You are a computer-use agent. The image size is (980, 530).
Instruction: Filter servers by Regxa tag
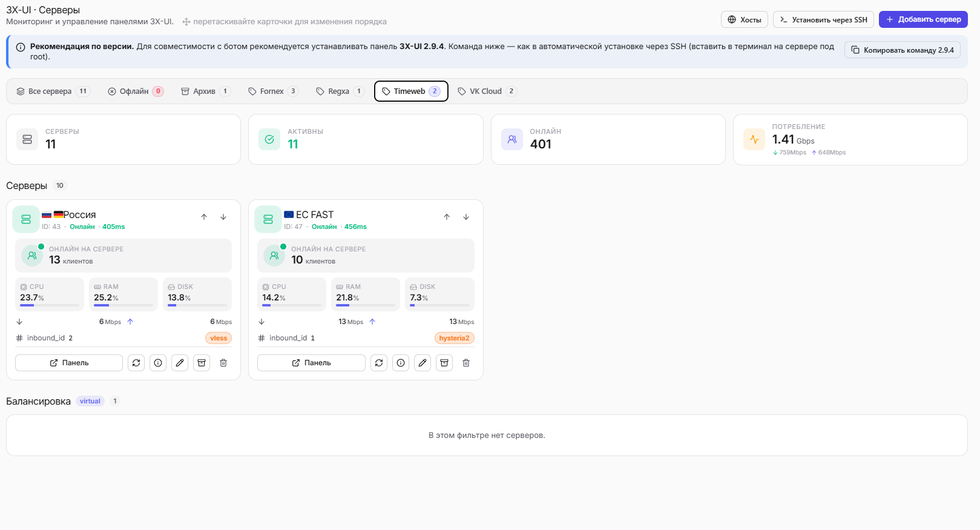pos(340,91)
